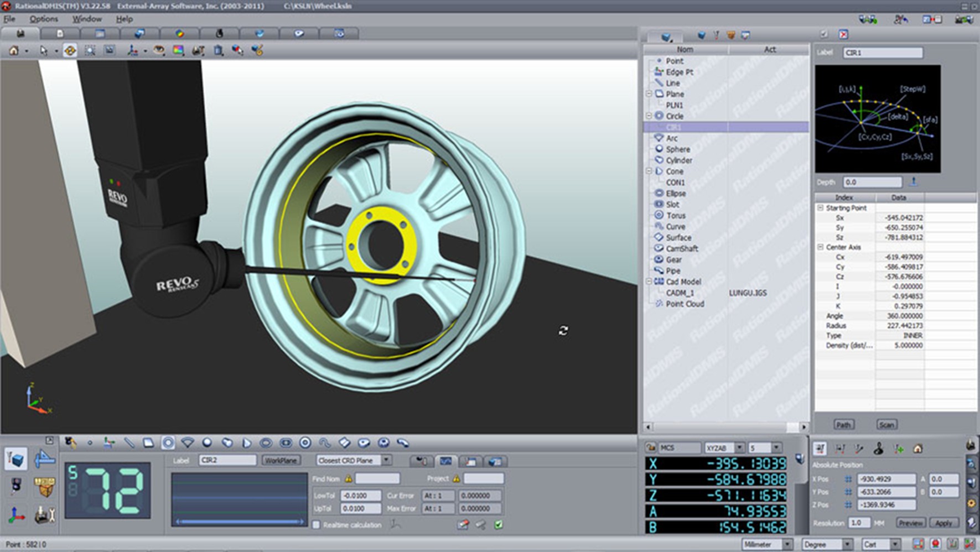Select the Cylinder item in feature tree

point(678,160)
